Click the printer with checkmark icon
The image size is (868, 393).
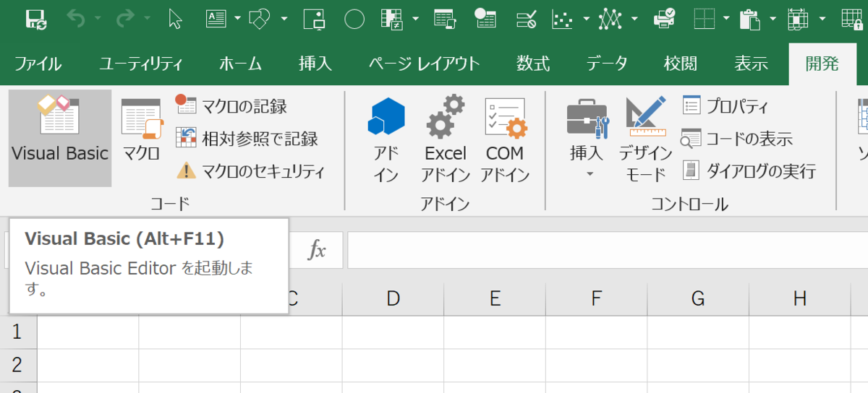(x=664, y=19)
